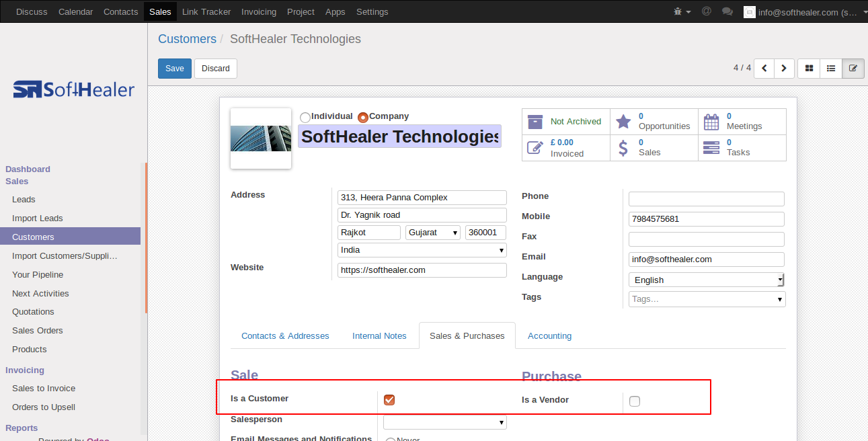The width and height of the screenshot is (868, 441).
Task: Click the ZIP field 360001
Action: point(485,233)
